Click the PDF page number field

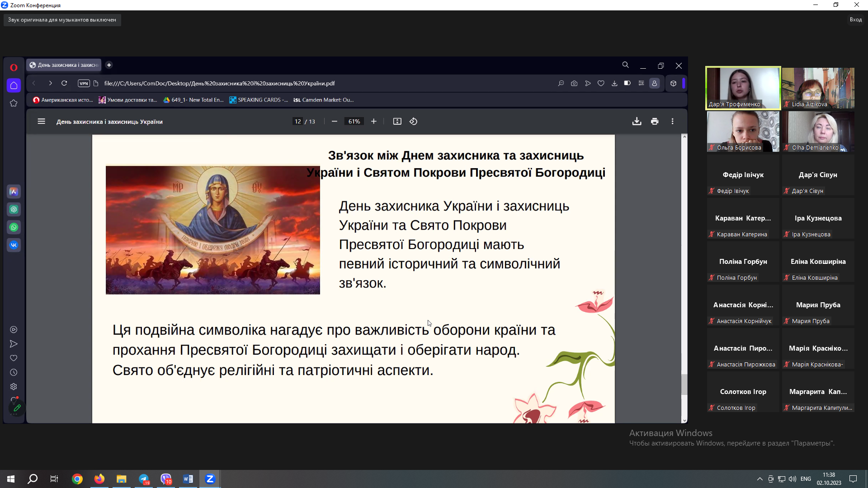(x=297, y=122)
